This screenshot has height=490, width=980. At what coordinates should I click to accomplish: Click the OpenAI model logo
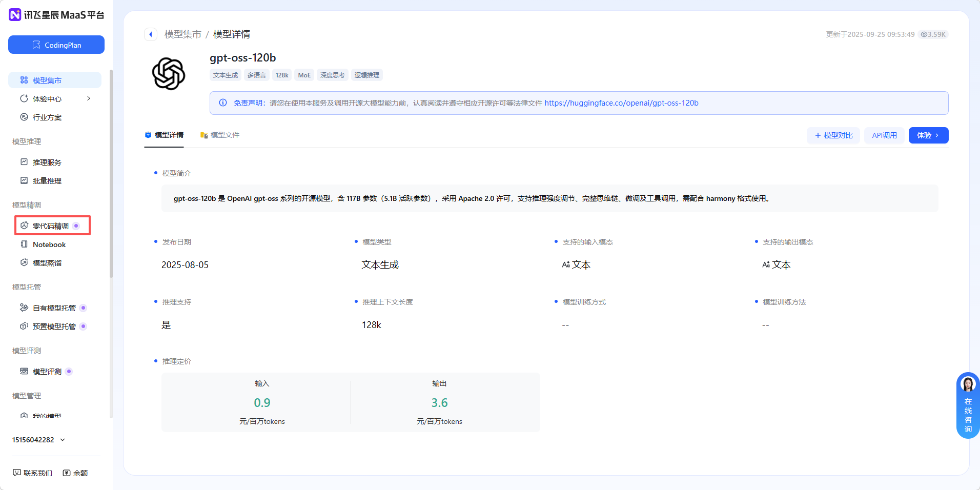pyautogui.click(x=169, y=74)
